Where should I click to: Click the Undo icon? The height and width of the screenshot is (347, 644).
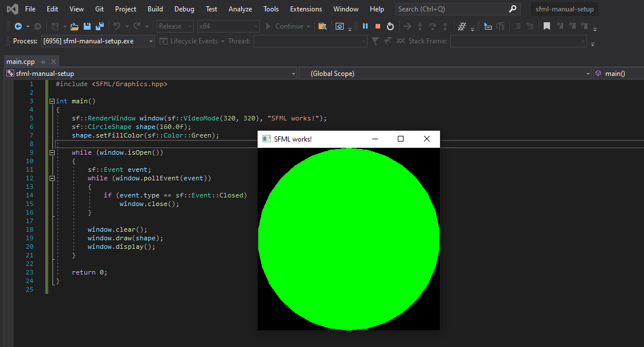[x=117, y=26]
